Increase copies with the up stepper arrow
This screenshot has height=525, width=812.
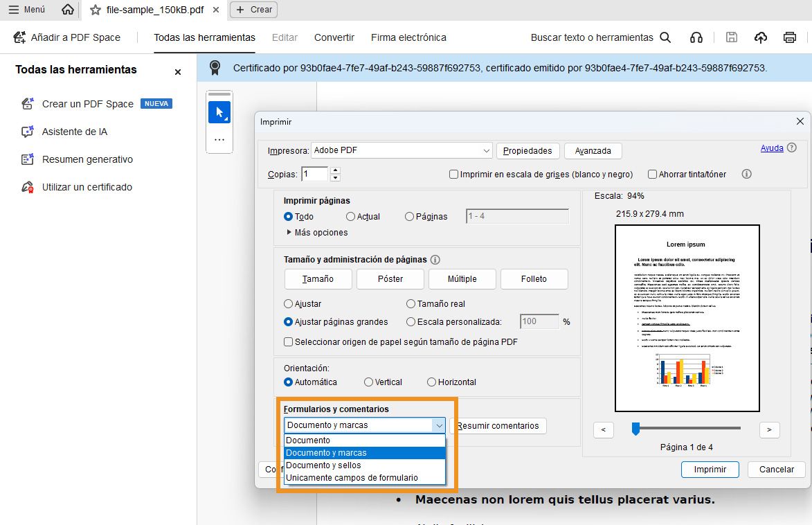[335, 170]
